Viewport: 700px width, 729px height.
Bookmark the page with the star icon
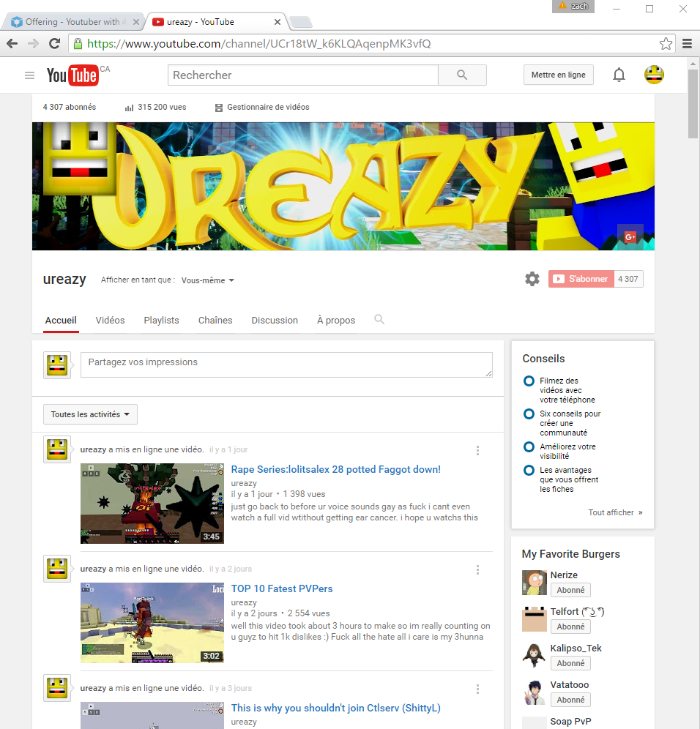[666, 44]
